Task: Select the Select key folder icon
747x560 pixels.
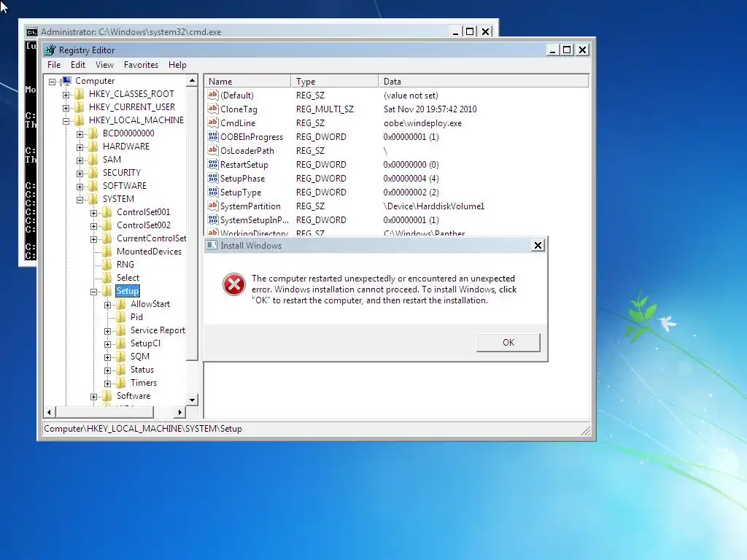Action: (x=107, y=277)
